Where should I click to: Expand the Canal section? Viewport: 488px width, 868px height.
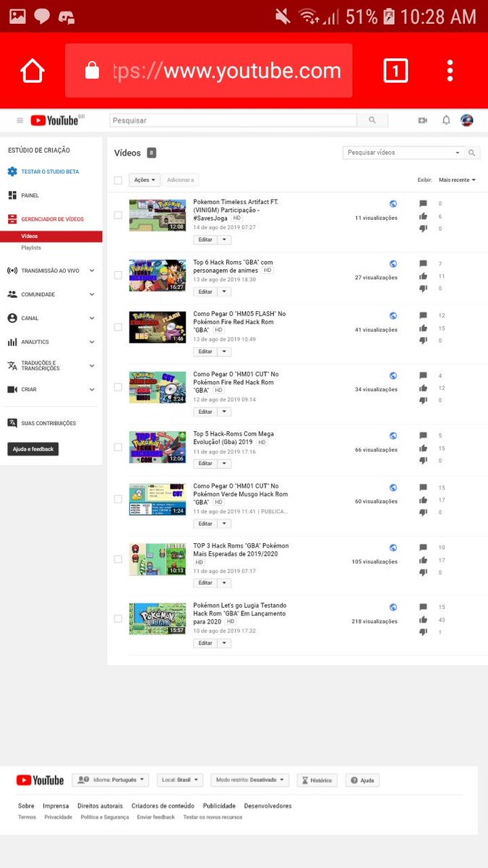(92, 318)
